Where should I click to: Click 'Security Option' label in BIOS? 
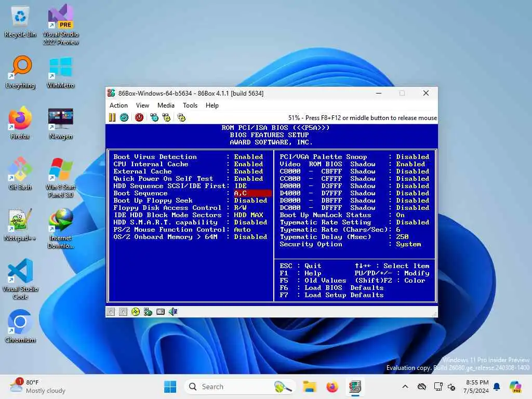click(x=311, y=244)
